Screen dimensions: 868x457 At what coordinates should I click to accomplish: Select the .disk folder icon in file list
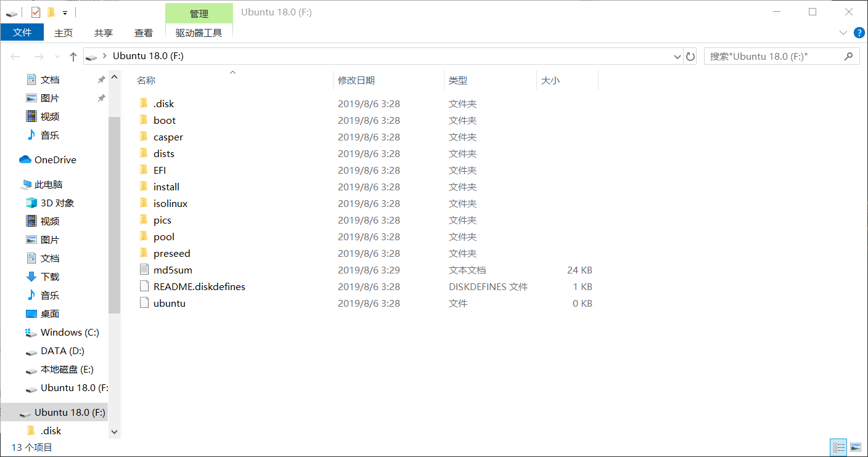(144, 103)
